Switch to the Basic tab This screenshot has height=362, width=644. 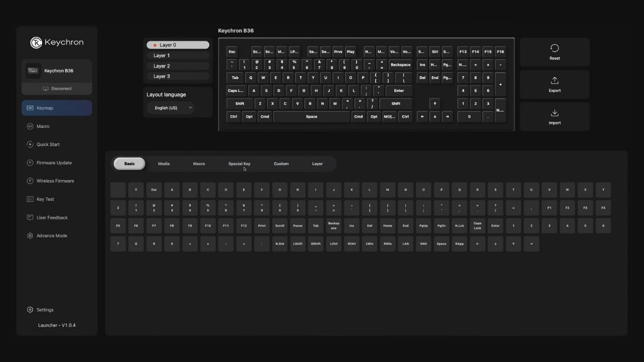[129, 164]
